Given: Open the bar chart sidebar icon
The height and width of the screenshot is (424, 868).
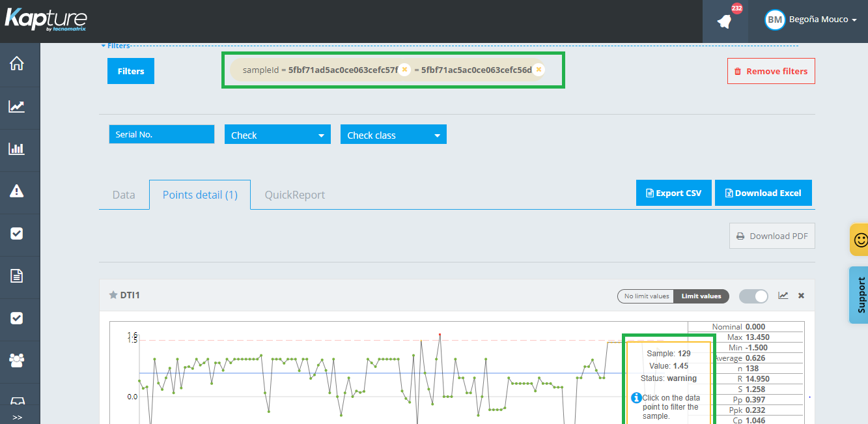Looking at the screenshot, I should click(x=17, y=148).
